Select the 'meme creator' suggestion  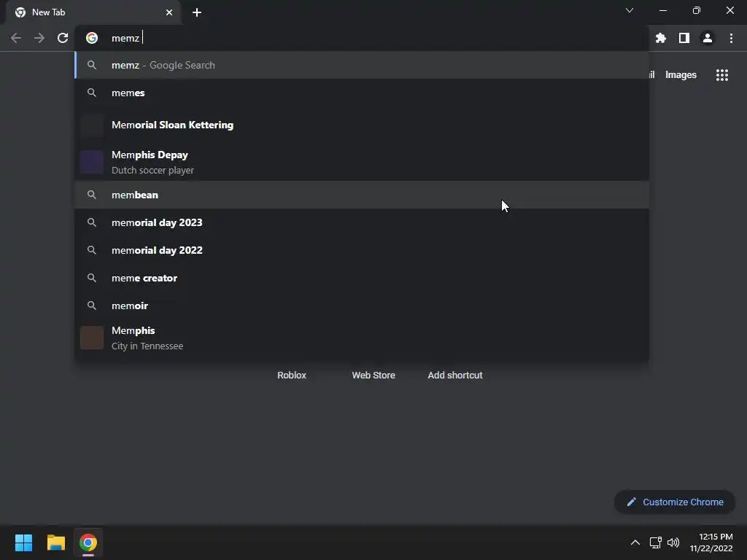(x=362, y=278)
